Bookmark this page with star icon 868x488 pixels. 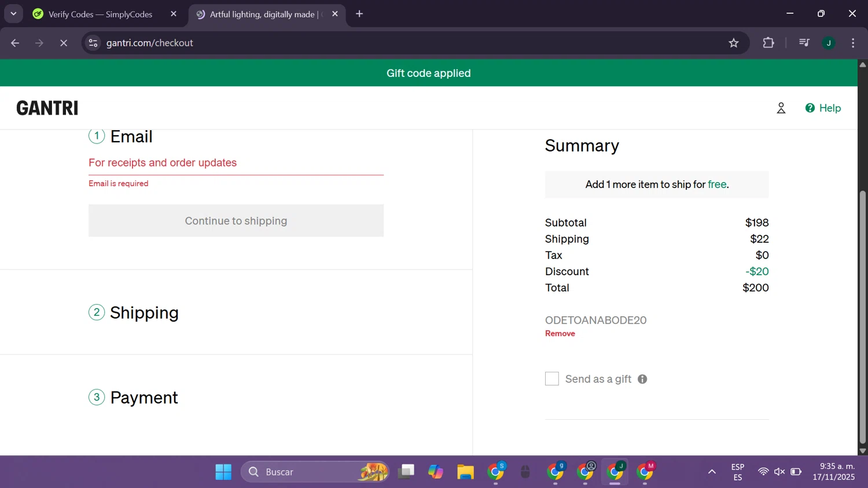[x=734, y=43]
